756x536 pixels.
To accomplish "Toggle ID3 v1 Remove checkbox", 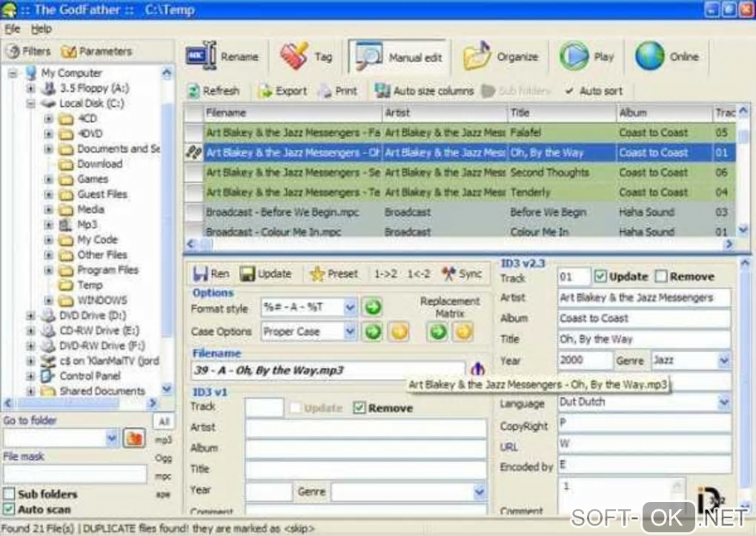I will [x=359, y=408].
